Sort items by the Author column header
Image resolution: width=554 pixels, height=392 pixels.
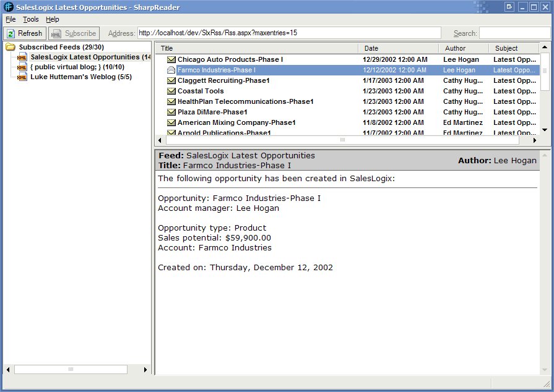[x=464, y=48]
